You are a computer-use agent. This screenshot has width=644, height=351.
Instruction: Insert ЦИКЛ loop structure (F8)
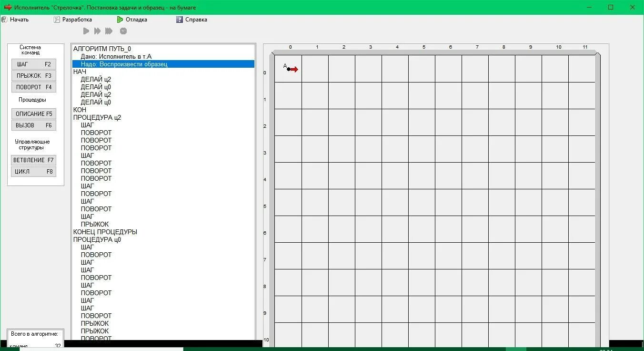tap(34, 172)
